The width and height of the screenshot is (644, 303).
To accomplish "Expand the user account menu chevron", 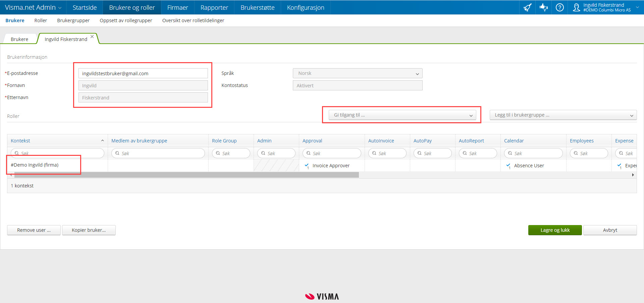I will tap(637, 7).
